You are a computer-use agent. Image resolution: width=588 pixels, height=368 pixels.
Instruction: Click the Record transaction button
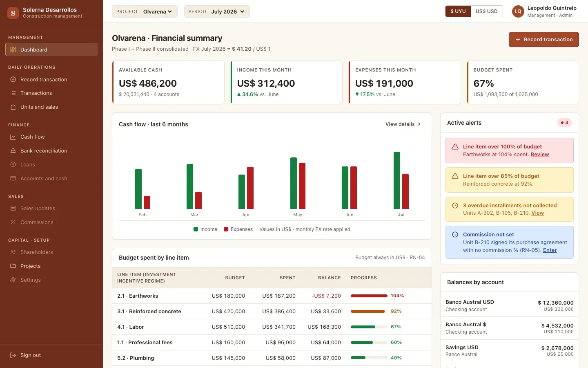(543, 40)
